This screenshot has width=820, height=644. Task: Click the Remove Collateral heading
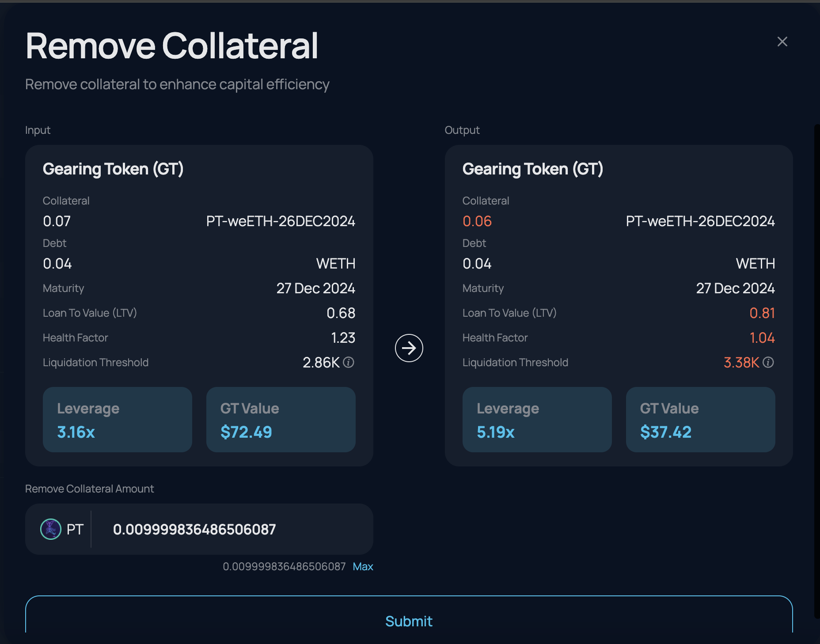pyautogui.click(x=172, y=46)
